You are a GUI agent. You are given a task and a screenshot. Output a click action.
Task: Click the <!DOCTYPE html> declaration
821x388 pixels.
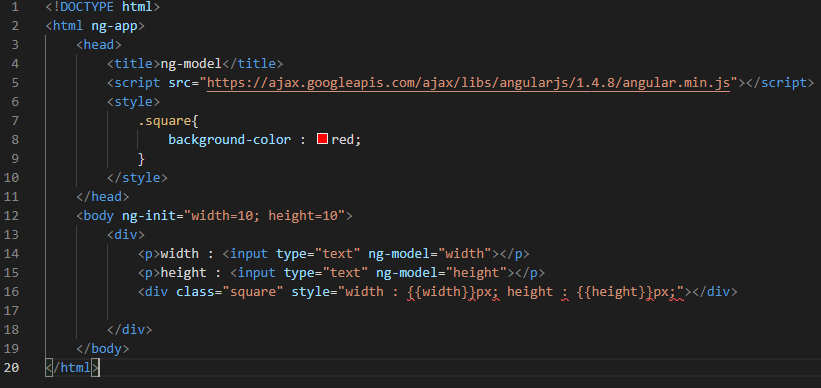pos(103,7)
